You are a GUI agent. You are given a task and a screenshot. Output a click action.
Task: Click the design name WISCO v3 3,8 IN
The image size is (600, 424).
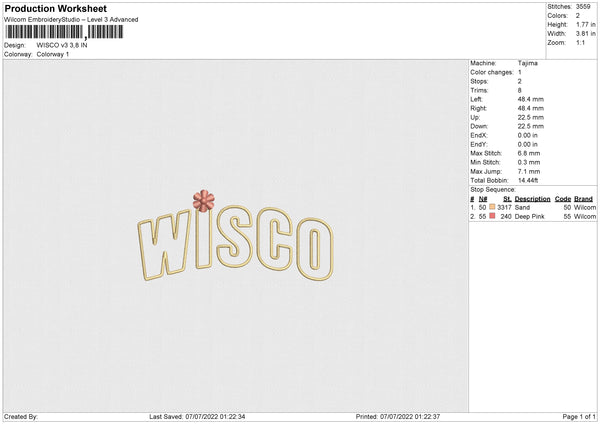pyautogui.click(x=62, y=45)
